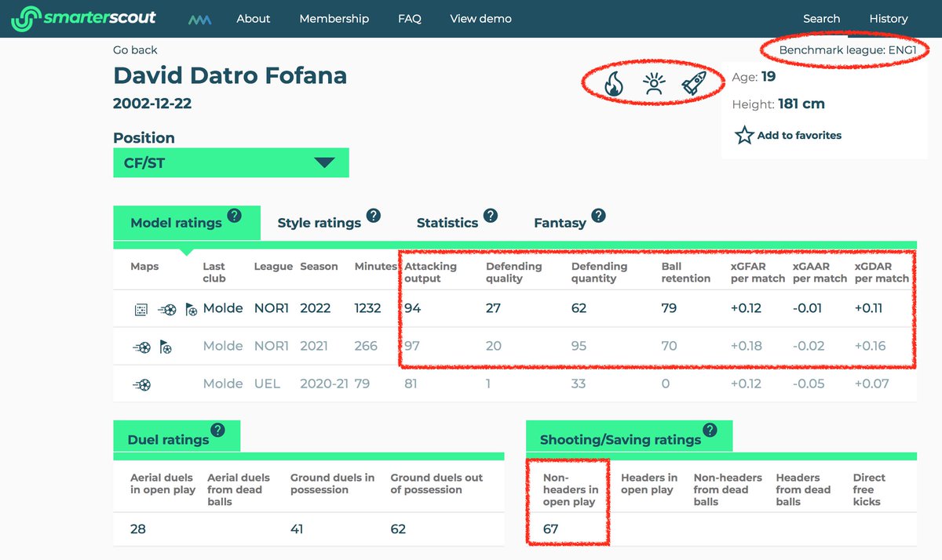Open corner flag map for 2022 season
Screen dimensions: 942x560
[x=192, y=309]
